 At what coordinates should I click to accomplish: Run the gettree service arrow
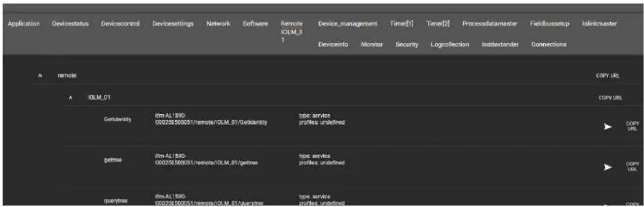click(608, 167)
